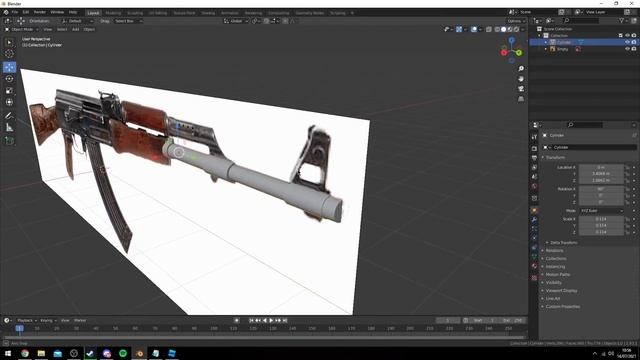Open the Output properties tab
The width and height of the screenshot is (640, 360).
click(x=534, y=158)
